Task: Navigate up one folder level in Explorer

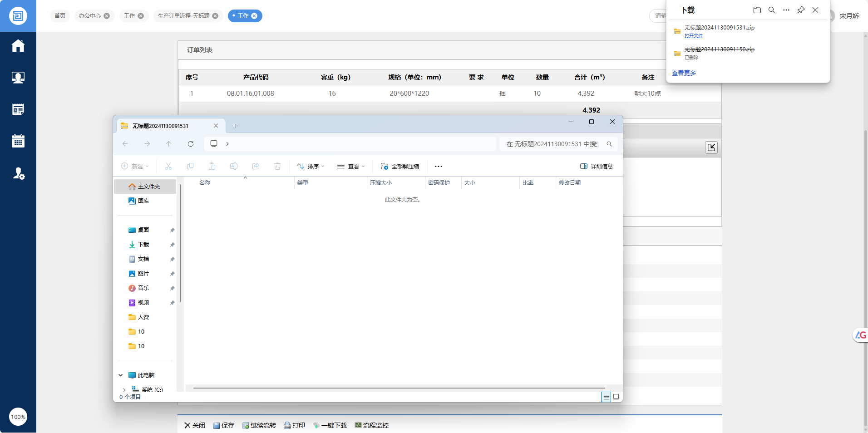Action: [169, 144]
